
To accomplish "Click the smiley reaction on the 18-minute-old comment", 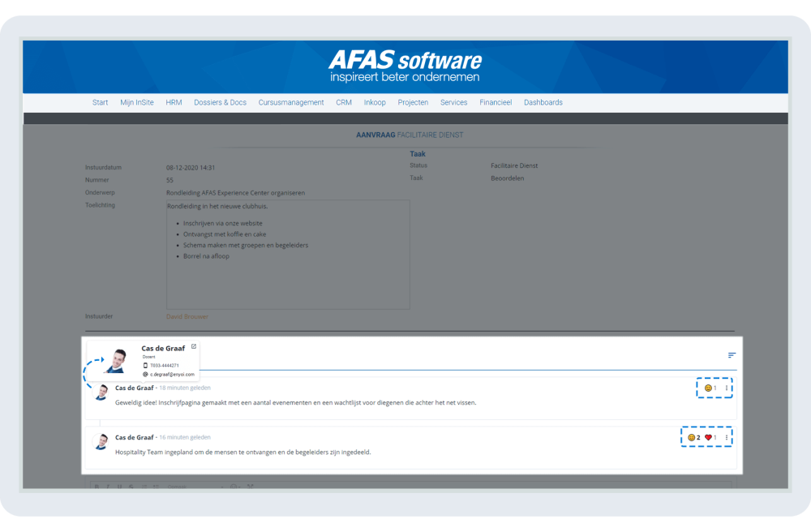I will tap(709, 388).
